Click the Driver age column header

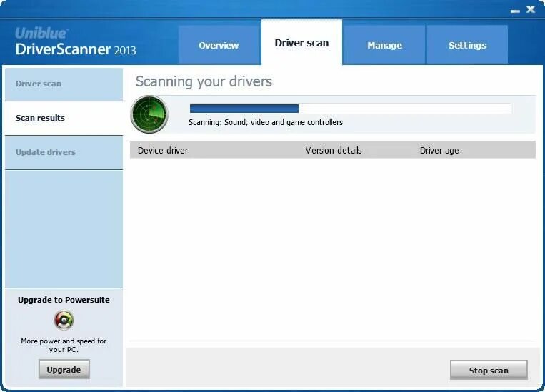(439, 151)
